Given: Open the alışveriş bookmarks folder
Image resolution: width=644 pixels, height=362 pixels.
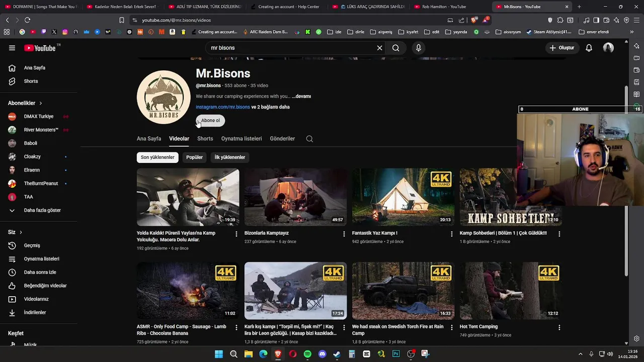Looking at the screenshot, I should [381, 32].
